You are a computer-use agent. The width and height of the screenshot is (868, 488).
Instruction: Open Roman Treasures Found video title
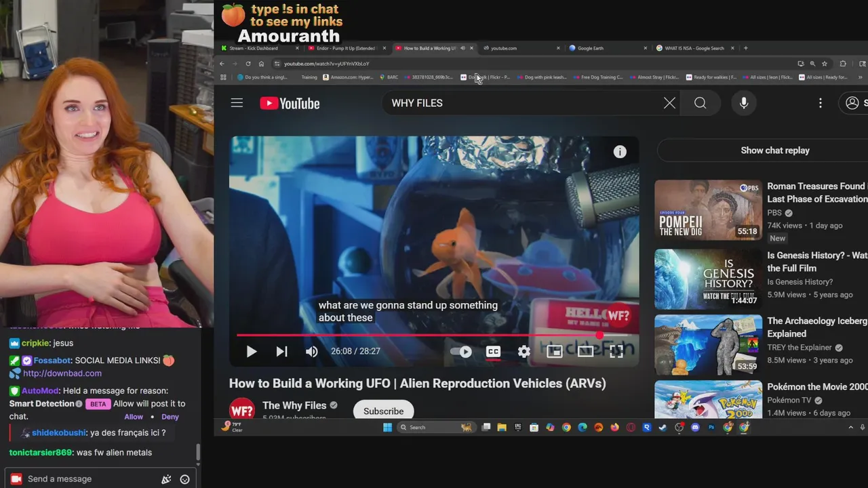(817, 192)
